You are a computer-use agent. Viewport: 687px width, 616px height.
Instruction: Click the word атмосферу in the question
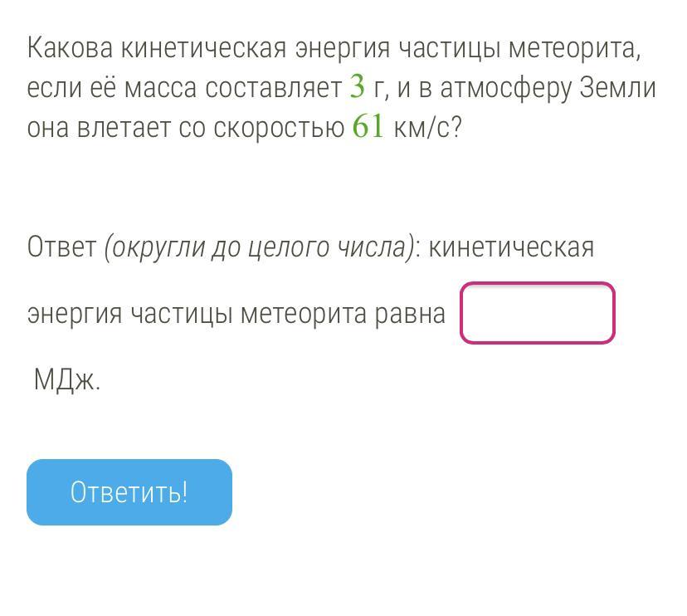[505, 88]
